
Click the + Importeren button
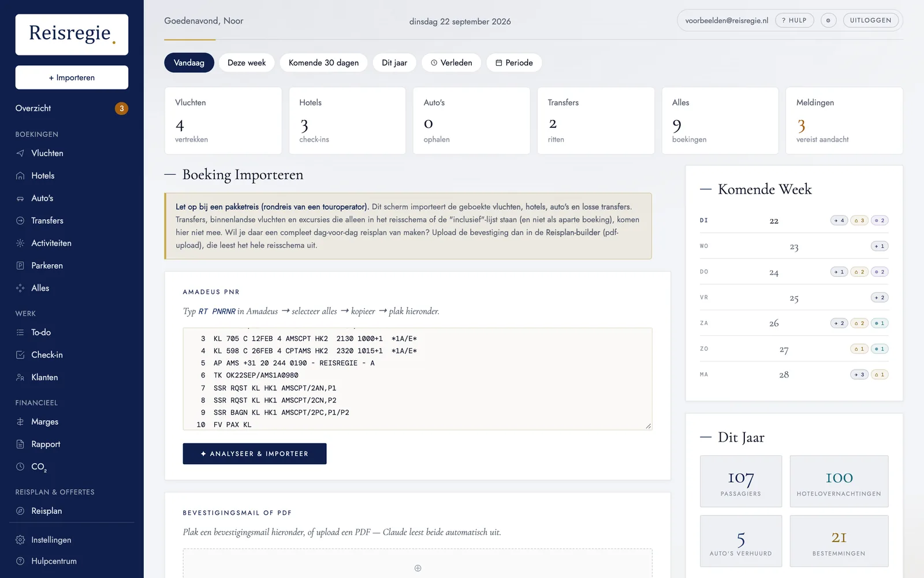coord(72,77)
